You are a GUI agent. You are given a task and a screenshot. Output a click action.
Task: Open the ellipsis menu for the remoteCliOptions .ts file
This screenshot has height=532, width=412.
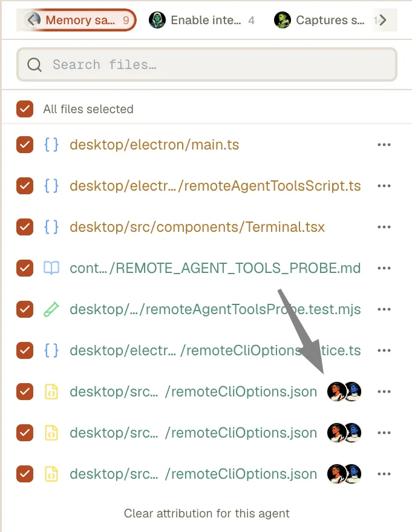tap(384, 350)
